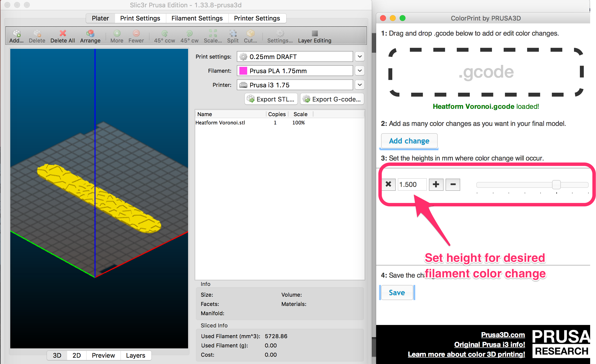
Task: Click the Split object icon
Action: coord(233,33)
